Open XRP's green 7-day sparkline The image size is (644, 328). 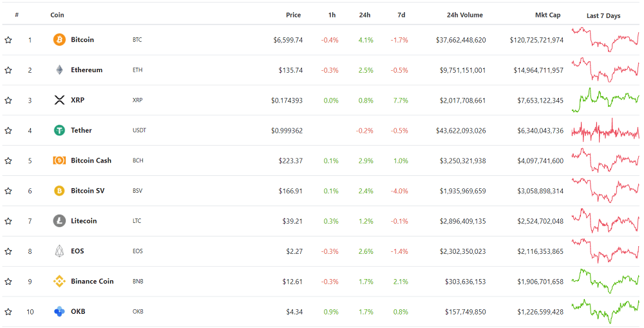click(605, 100)
